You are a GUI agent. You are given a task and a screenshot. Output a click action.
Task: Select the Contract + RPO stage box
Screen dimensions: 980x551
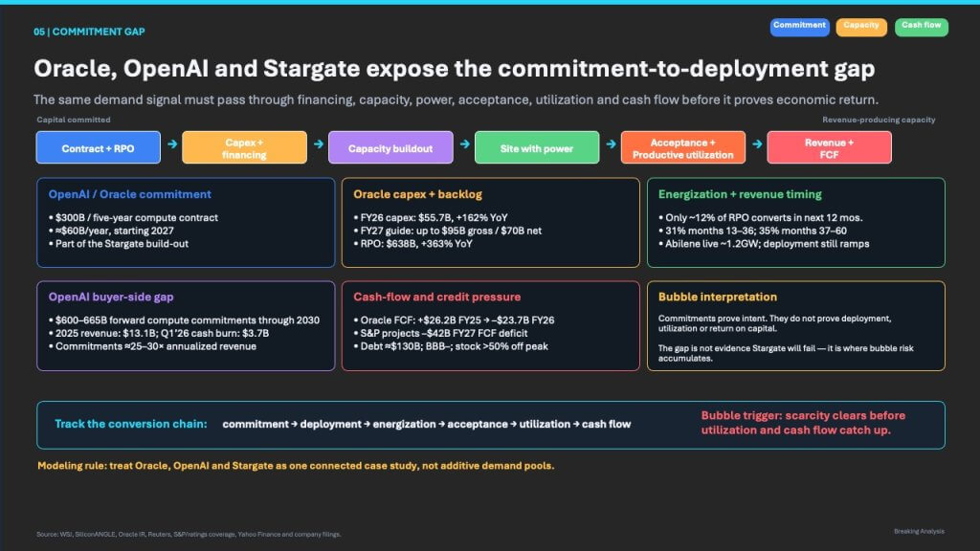point(99,148)
